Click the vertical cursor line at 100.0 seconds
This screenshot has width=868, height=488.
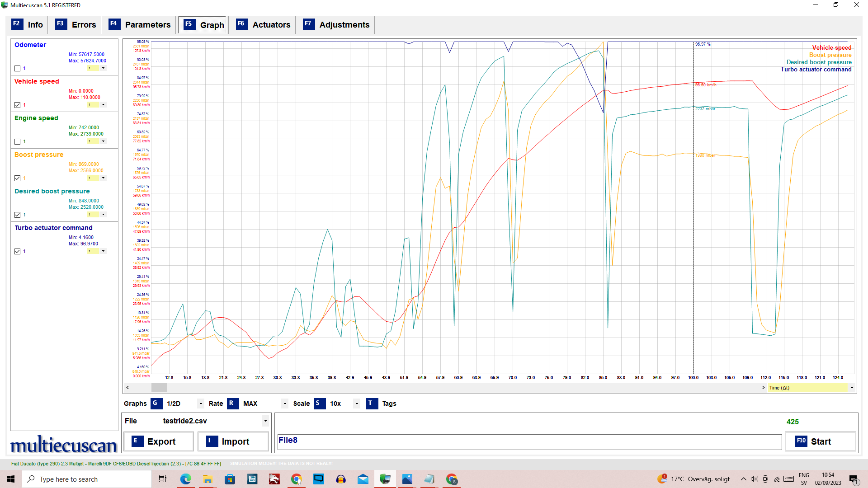point(693,208)
